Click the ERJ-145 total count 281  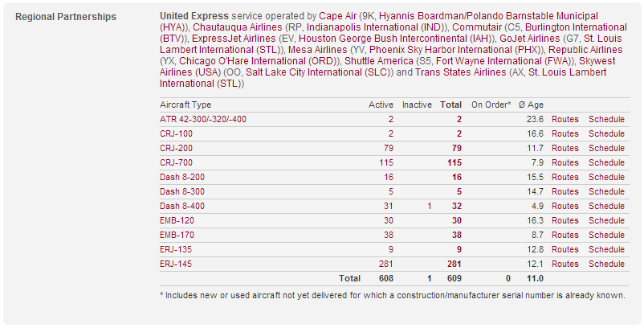coord(454,264)
